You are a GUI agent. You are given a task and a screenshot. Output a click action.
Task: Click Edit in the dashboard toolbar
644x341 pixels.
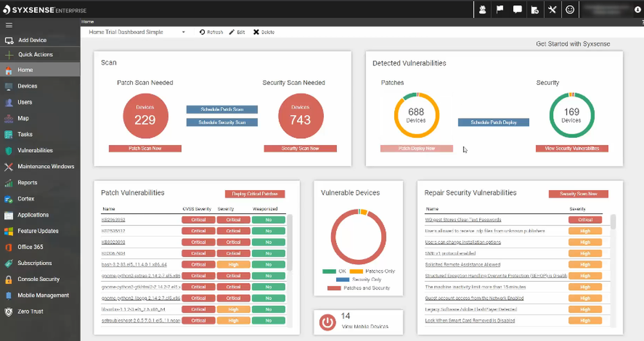pyautogui.click(x=237, y=32)
